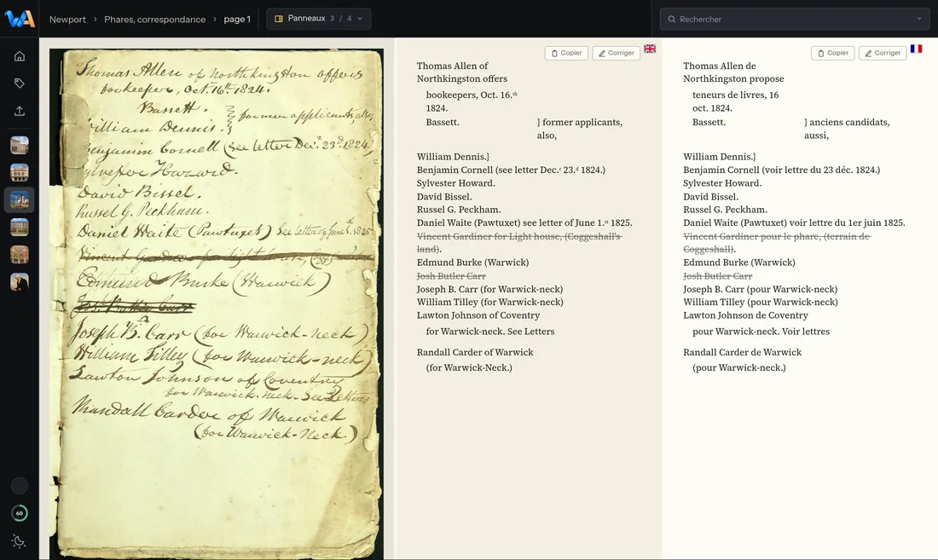Screen dimensions: 938x560
Task: Click '} anciens candidats,' in French panel
Action: click(847, 123)
